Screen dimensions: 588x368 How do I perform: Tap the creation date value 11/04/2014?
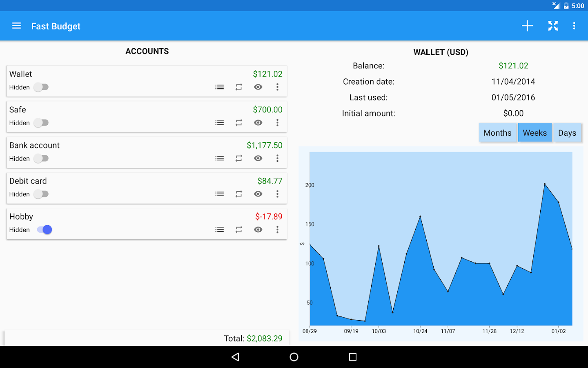point(513,82)
